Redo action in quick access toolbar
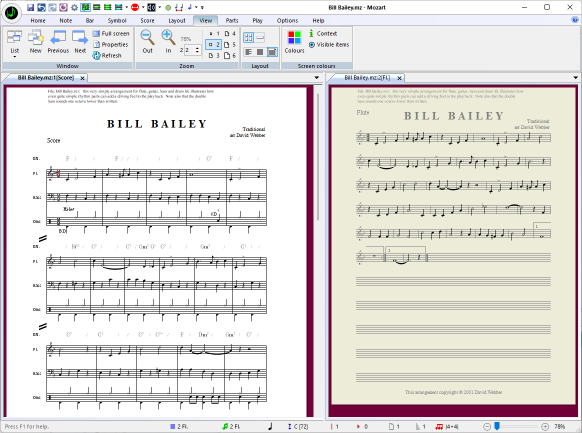The height and width of the screenshot is (433, 582). [x=52, y=7]
